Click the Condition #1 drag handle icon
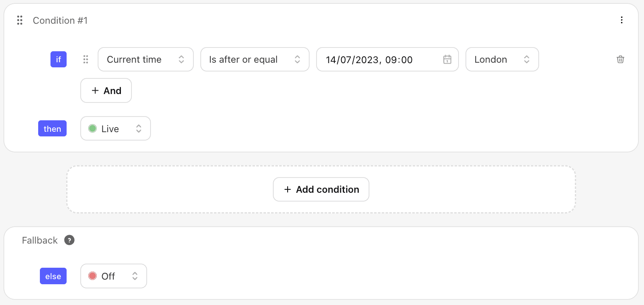Image resolution: width=644 pixels, height=305 pixels. [x=20, y=20]
